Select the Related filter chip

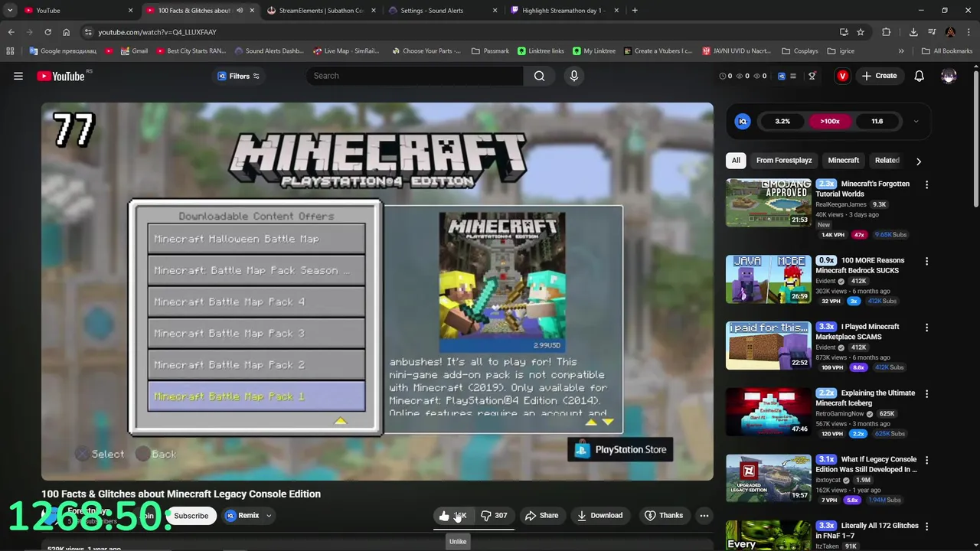click(x=887, y=160)
